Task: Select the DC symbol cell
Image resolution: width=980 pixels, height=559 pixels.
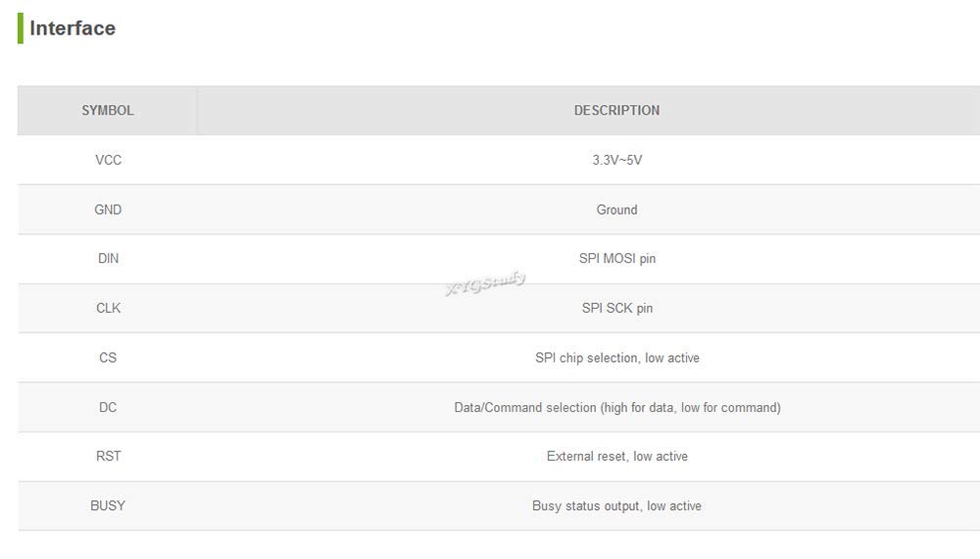Action: coord(108,407)
